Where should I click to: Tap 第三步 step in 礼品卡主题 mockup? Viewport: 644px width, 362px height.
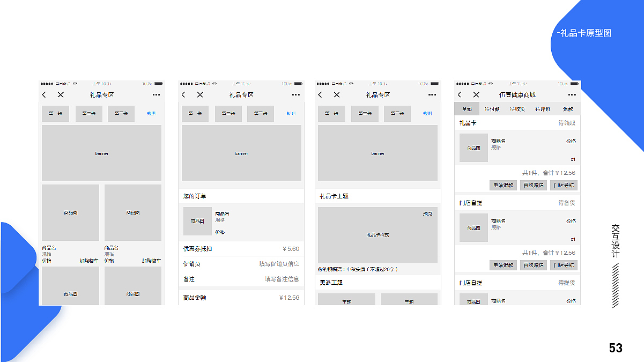pos(397,114)
